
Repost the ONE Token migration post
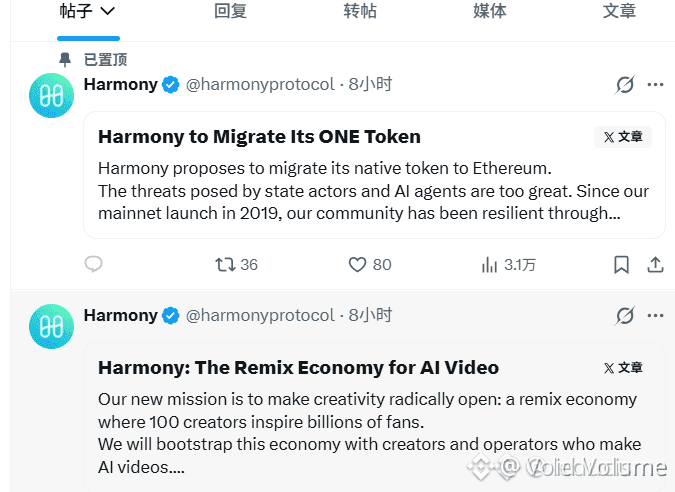236,264
